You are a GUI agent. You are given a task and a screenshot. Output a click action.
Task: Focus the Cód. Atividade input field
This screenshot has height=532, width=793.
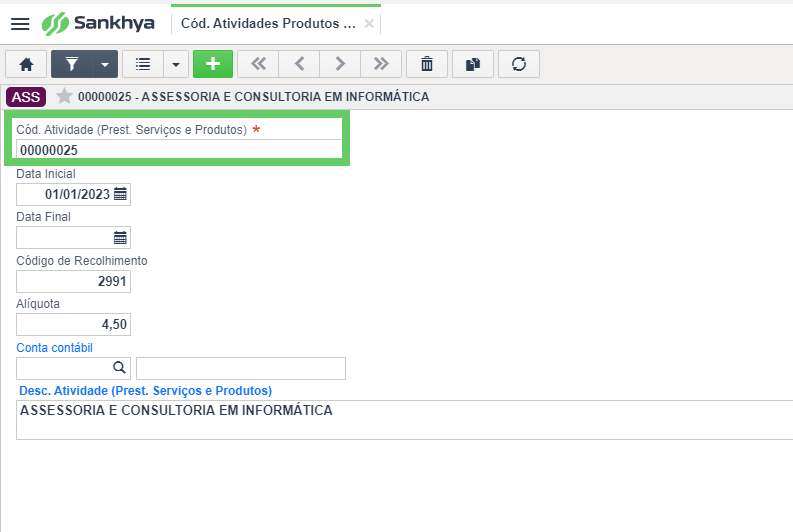(x=179, y=150)
